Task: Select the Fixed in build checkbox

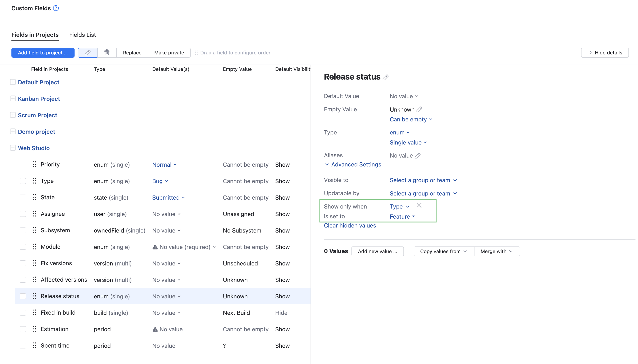Action: coord(23,313)
